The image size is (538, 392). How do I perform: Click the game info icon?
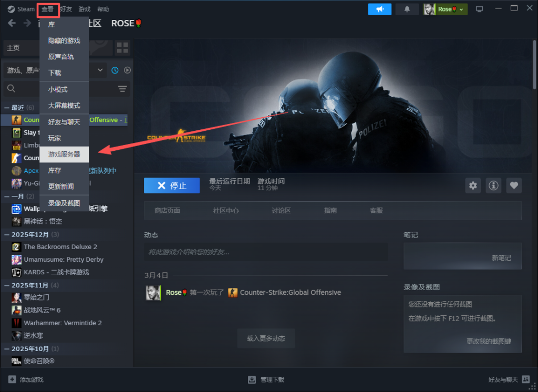[493, 185]
